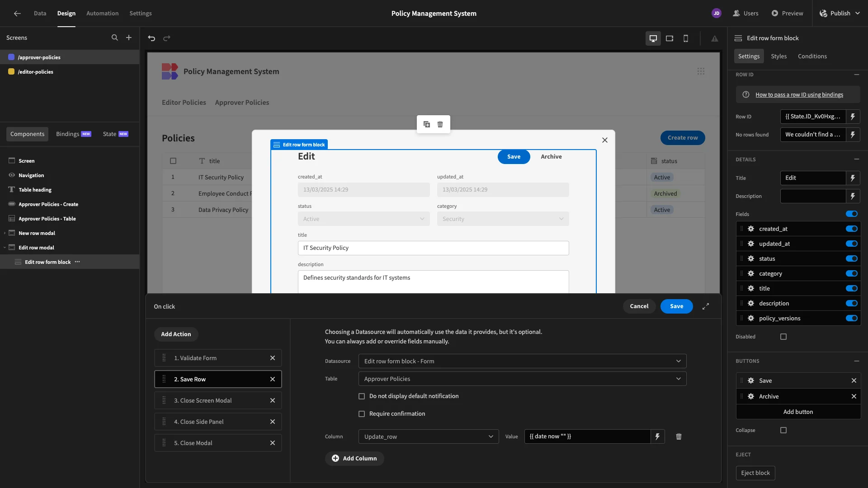Click Add Column button
The width and height of the screenshot is (868, 488).
click(354, 458)
